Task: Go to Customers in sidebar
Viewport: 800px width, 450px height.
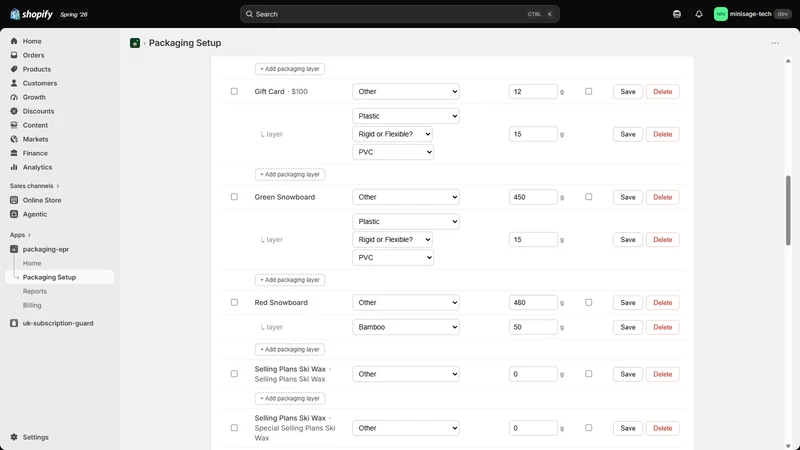Action: pos(40,83)
